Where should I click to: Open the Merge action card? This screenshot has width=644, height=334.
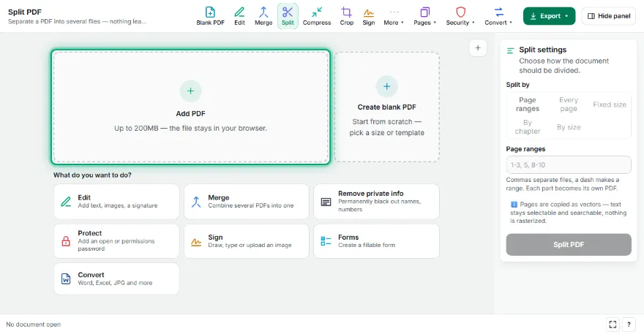point(247,202)
